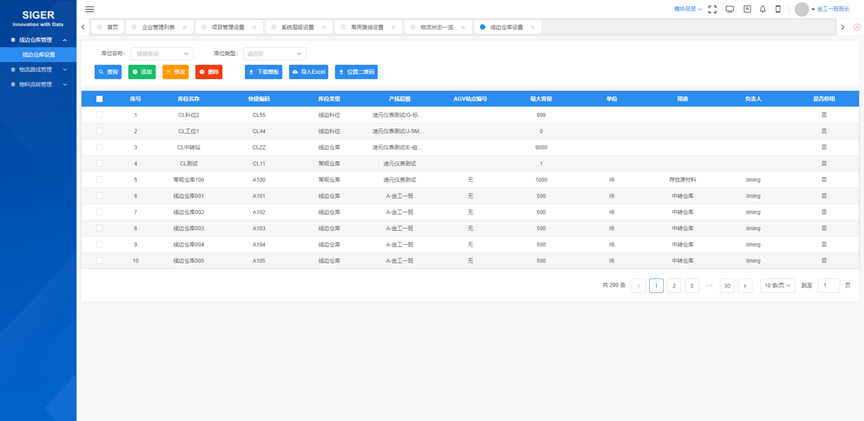The height and width of the screenshot is (421, 864).
Task: Open the 模块目录 dropdown in top bar
Action: coord(688,9)
